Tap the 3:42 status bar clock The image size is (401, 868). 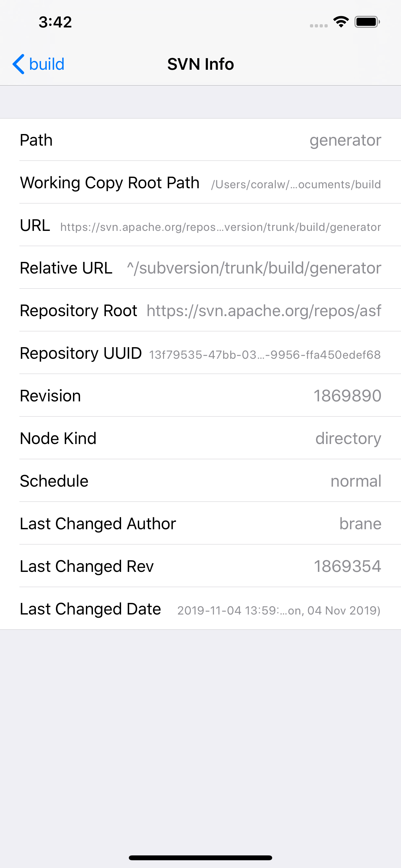(x=55, y=22)
